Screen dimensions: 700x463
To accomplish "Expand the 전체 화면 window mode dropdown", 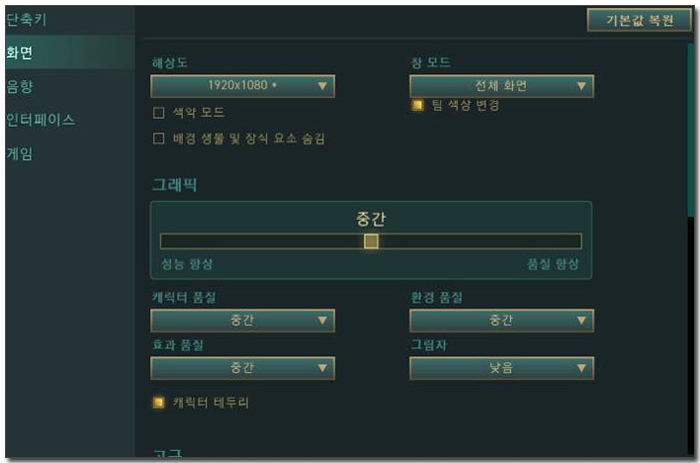I will [501, 86].
